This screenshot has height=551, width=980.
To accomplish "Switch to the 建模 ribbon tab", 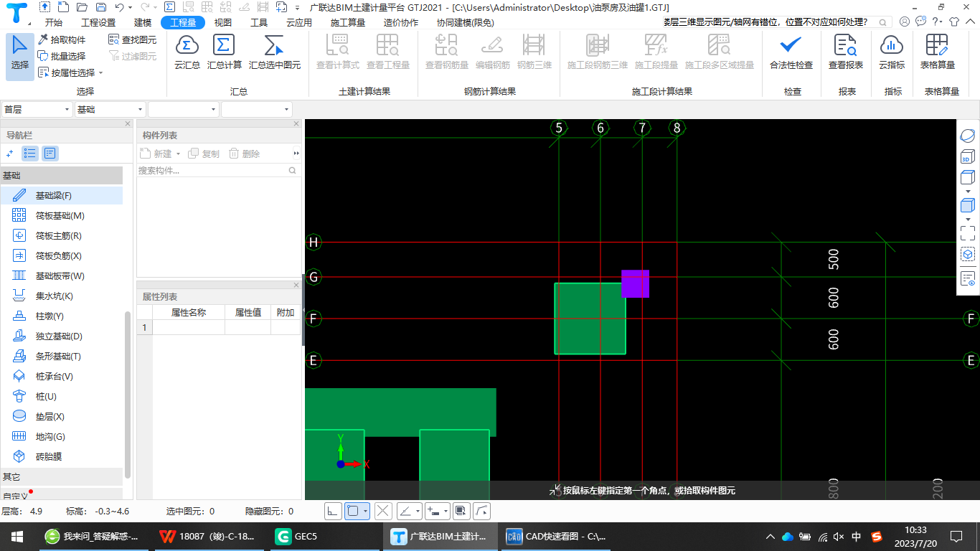I will (143, 22).
